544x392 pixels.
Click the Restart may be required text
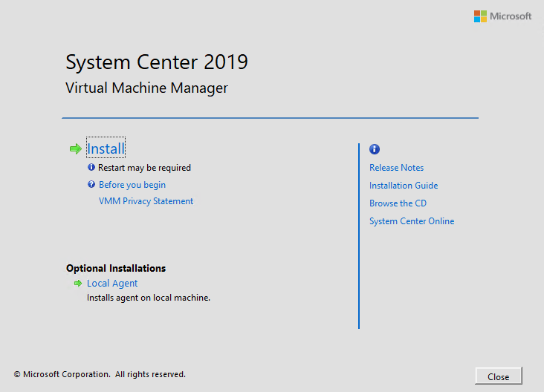tap(144, 168)
